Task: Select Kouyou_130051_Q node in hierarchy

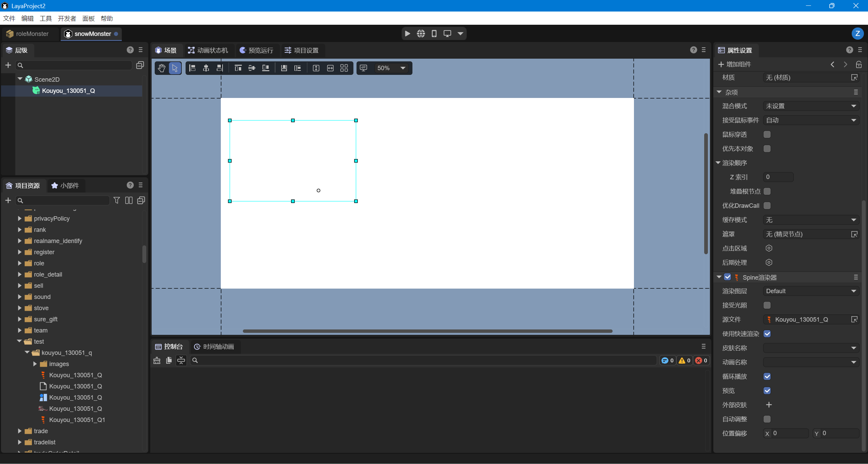Action: point(68,91)
